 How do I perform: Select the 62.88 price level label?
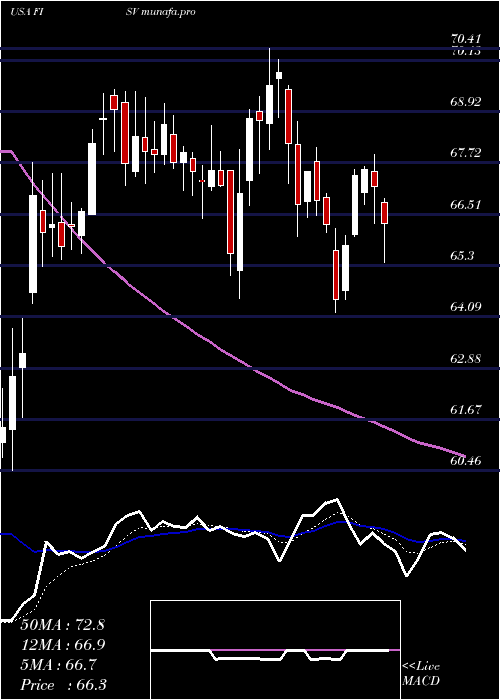pyautogui.click(x=466, y=359)
